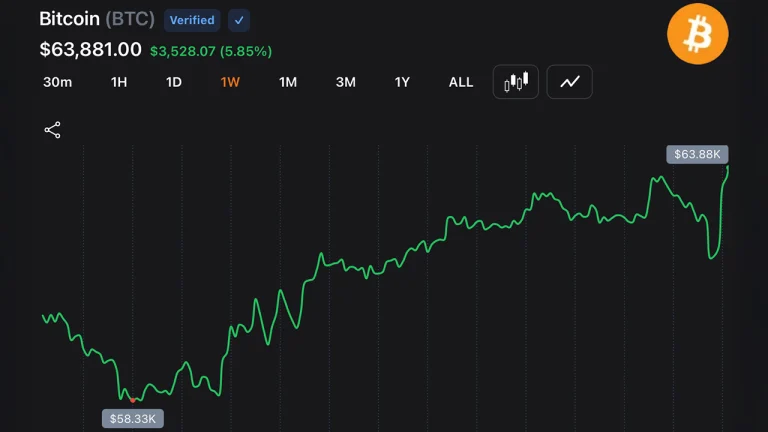Click the Bitcoin (BTC) title
The height and width of the screenshot is (432, 768).
[97, 19]
